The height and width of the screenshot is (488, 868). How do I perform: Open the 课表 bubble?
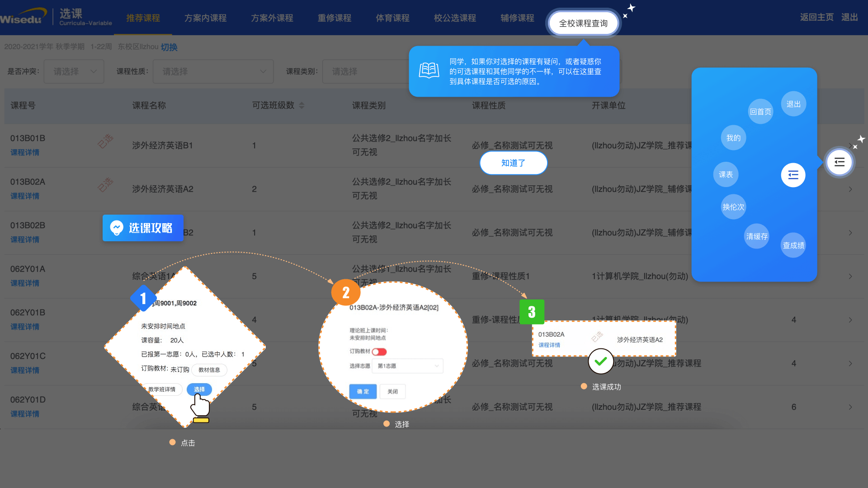tap(726, 174)
